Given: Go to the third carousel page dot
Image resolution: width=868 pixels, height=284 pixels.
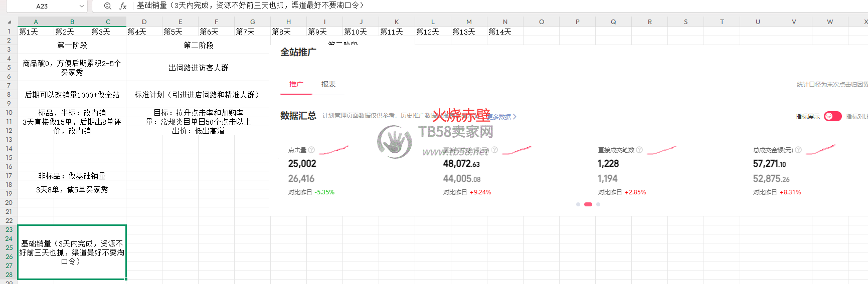Looking at the screenshot, I should coord(598,204).
